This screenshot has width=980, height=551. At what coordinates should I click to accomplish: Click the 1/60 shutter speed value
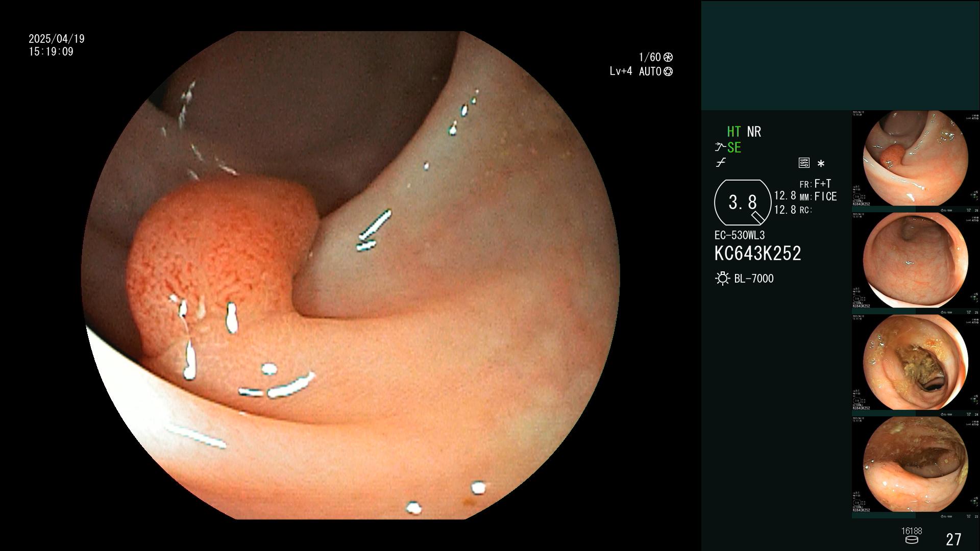tap(650, 57)
